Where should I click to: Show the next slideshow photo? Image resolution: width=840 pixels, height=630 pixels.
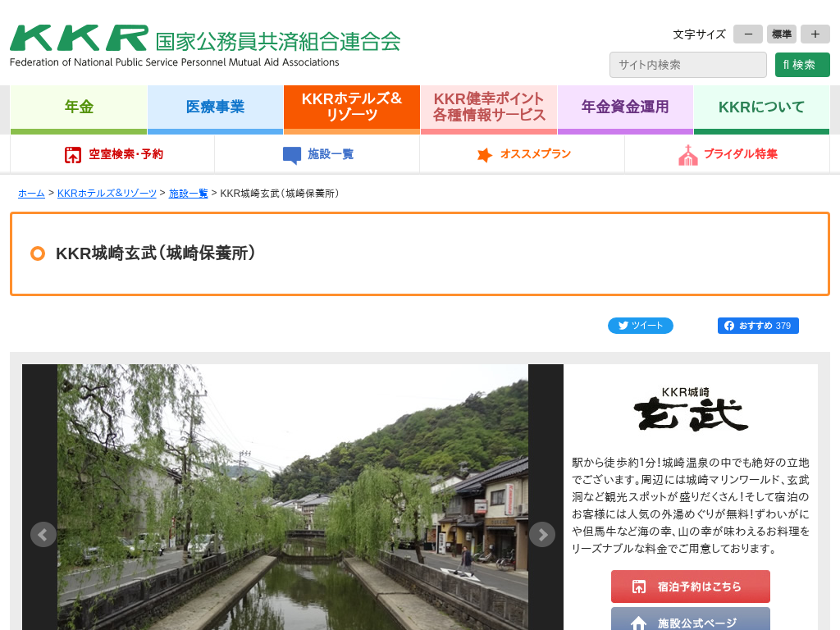point(542,534)
